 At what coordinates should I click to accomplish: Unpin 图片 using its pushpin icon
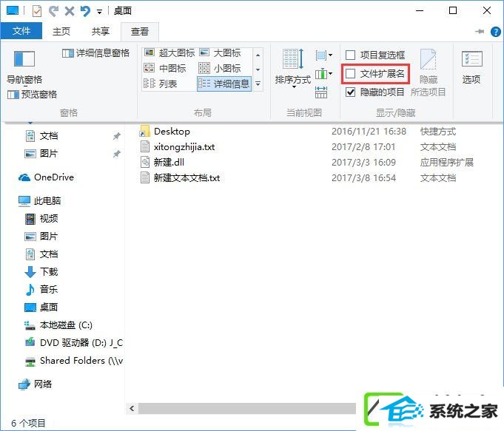pyautogui.click(x=117, y=154)
